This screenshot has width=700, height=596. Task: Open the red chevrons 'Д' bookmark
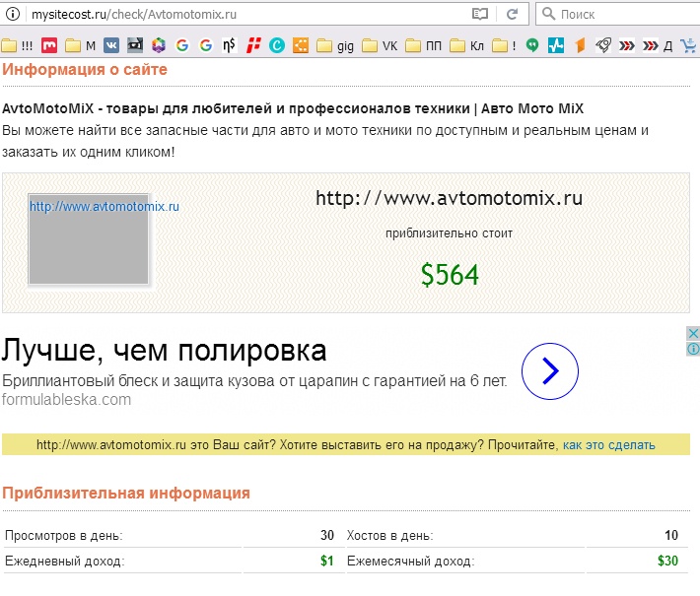pos(658,45)
